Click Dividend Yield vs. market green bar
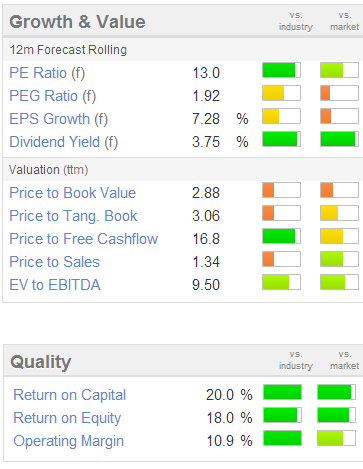Viewport: 363px width, 469px height. 339,139
